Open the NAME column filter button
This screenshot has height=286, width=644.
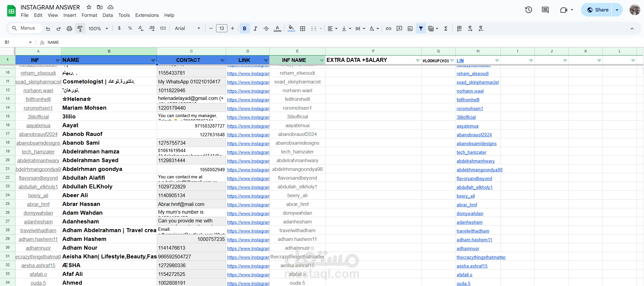[153, 61]
